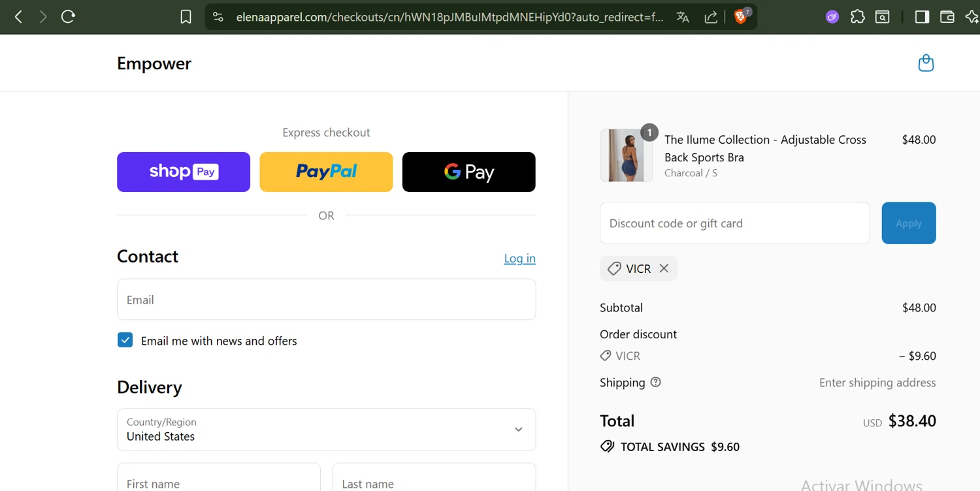The width and height of the screenshot is (980, 491).
Task: Click the purple extension icon
Action: 832,17
